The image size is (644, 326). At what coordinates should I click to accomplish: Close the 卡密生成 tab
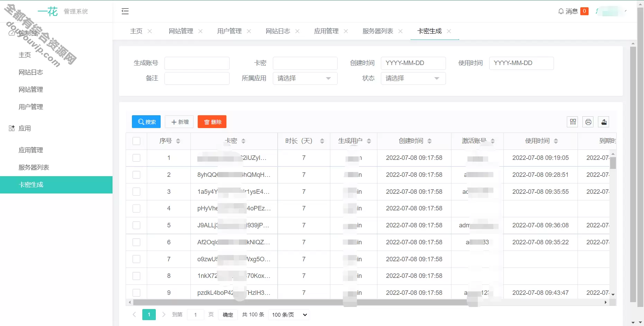click(x=449, y=31)
